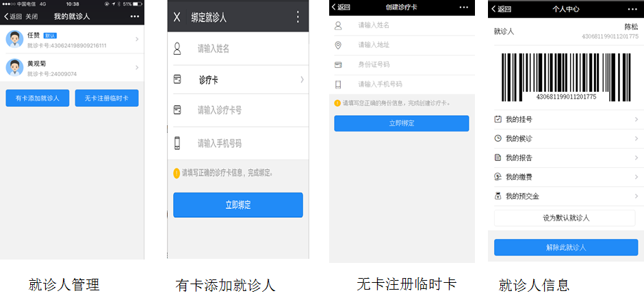Screen dimensions: 644x302
Task: Click 我的候诊 clock icon
Action: (498, 138)
